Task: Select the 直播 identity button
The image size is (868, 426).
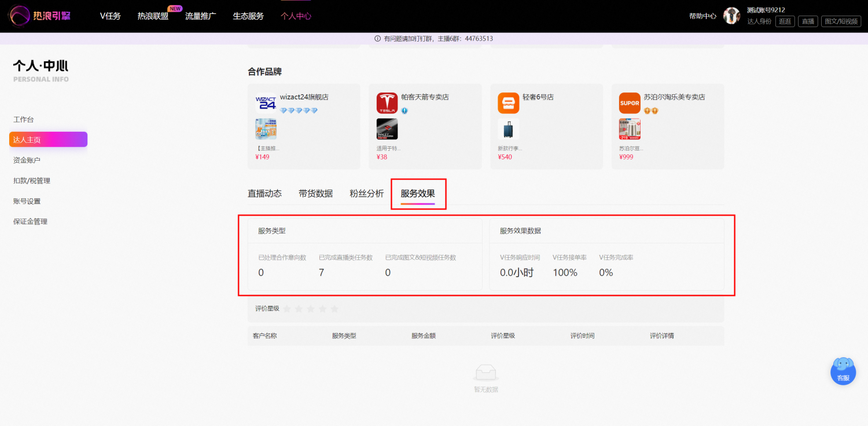Action: click(808, 21)
